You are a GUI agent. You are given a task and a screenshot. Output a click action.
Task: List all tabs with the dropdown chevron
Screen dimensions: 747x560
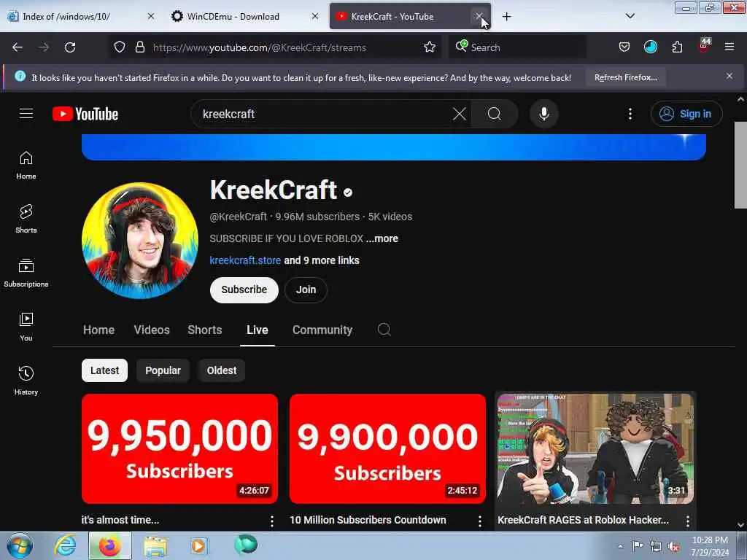[630, 16]
